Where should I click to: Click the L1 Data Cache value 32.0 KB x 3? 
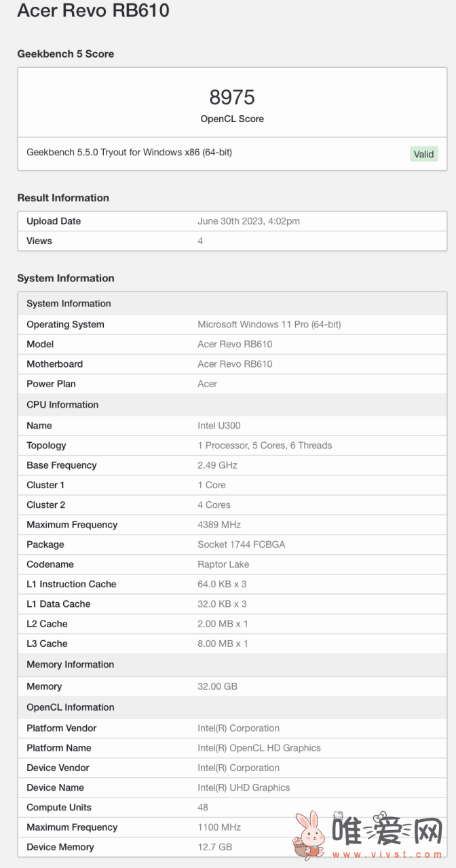(222, 604)
